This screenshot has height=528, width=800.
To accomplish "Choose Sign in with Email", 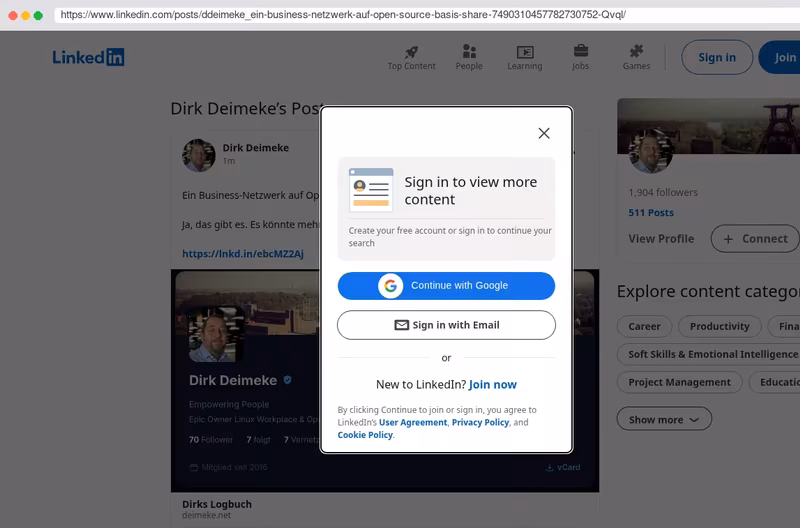I will [446, 325].
